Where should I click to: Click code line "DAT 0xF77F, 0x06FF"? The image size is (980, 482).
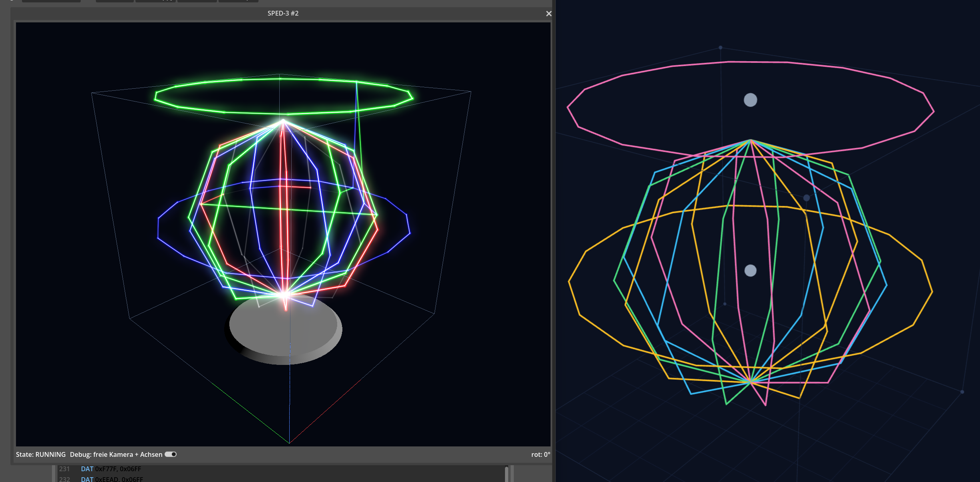111,469
